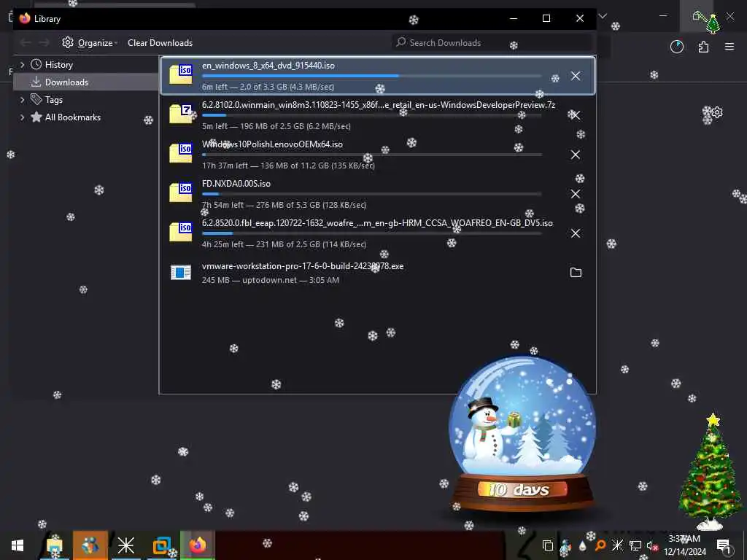Screen dimensions: 747x560
Task: Click Firefox downloads progress icon in browser toolbar
Action: coord(676,46)
